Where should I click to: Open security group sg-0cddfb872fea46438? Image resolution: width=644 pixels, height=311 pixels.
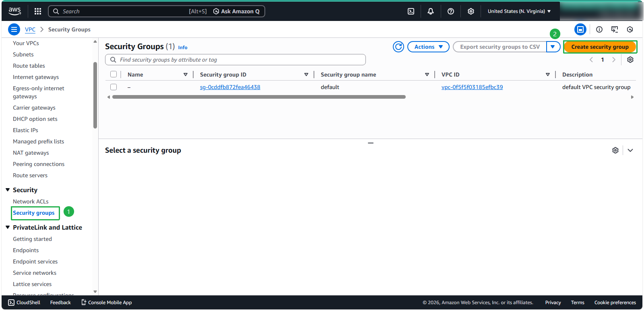click(x=230, y=87)
